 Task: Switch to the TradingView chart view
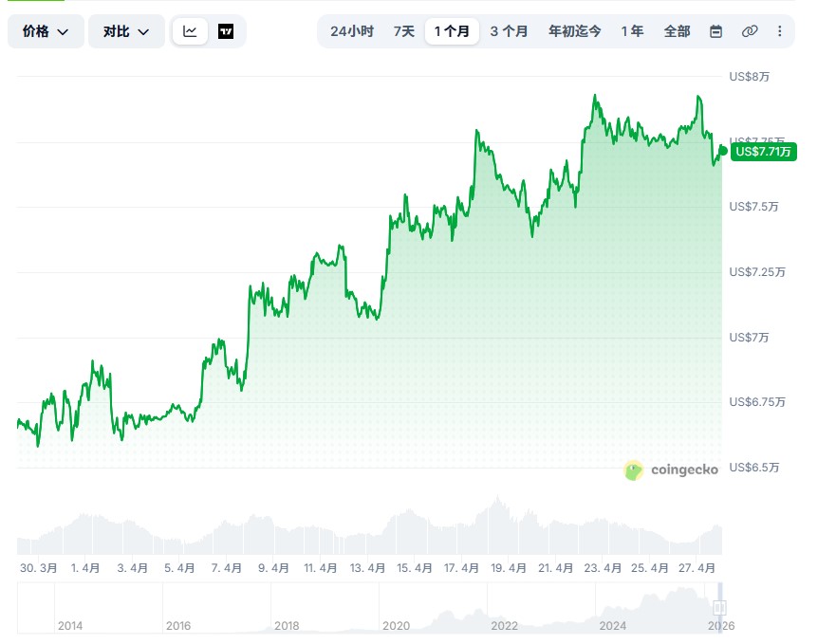coord(226,31)
